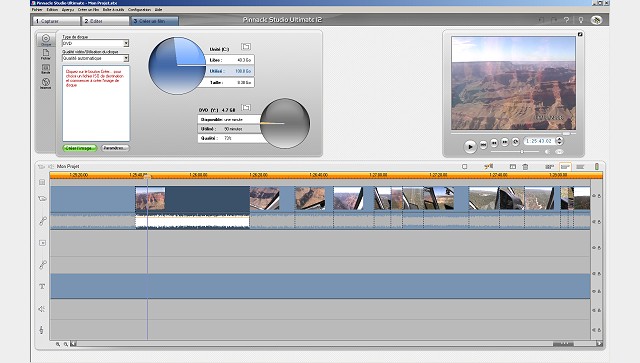The width and height of the screenshot is (640, 363).
Task: Open the Aide menu
Action: click(158, 9)
